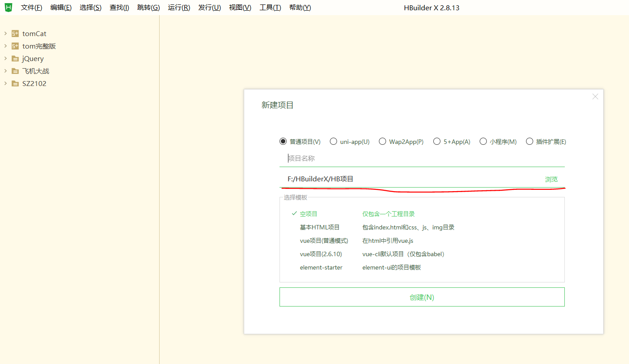This screenshot has width=629, height=364.
Task: Expand the tomCat project tree
Action: (x=5, y=33)
